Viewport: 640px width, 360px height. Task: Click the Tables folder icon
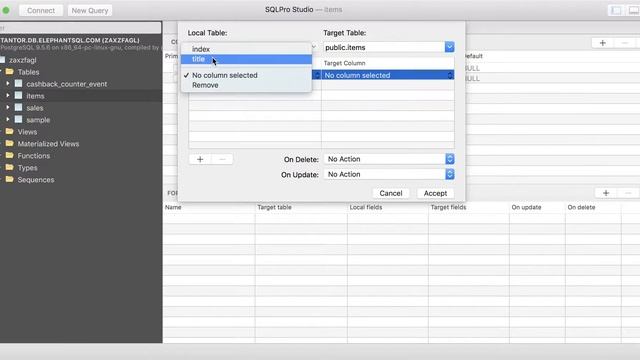(x=9, y=72)
